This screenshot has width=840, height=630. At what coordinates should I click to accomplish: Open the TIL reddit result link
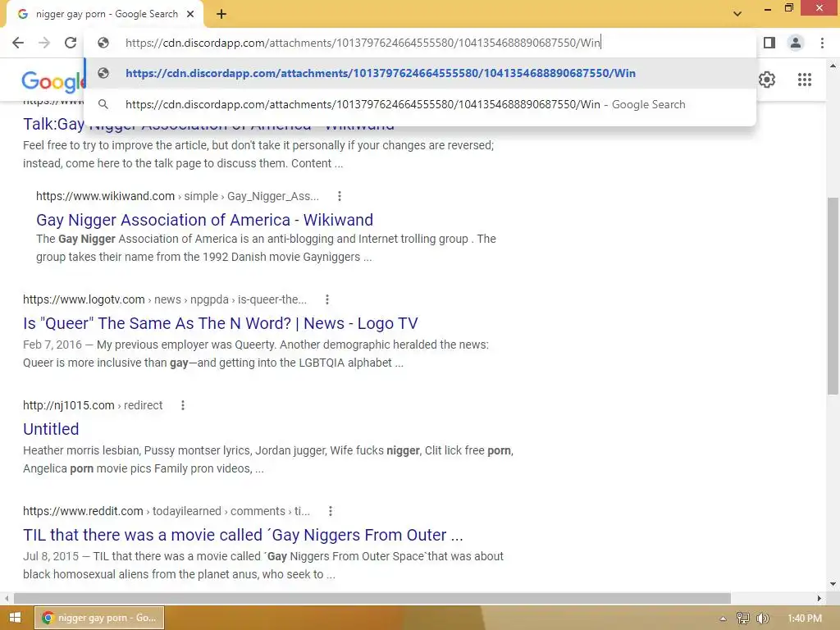[243, 535]
